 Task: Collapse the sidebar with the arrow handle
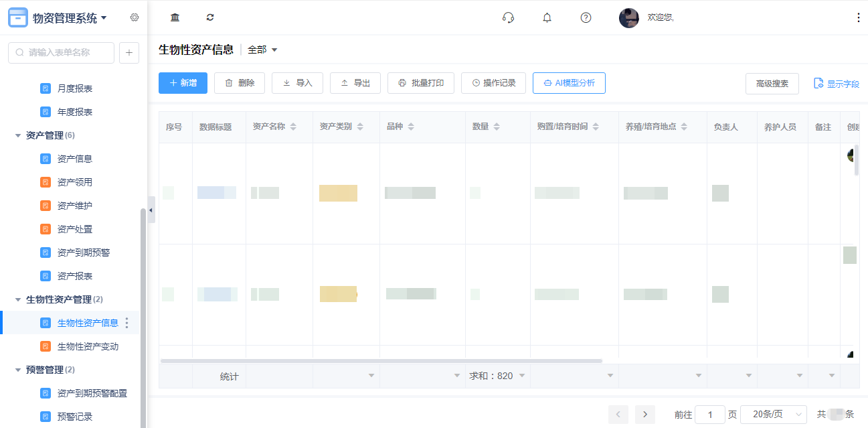(x=151, y=210)
